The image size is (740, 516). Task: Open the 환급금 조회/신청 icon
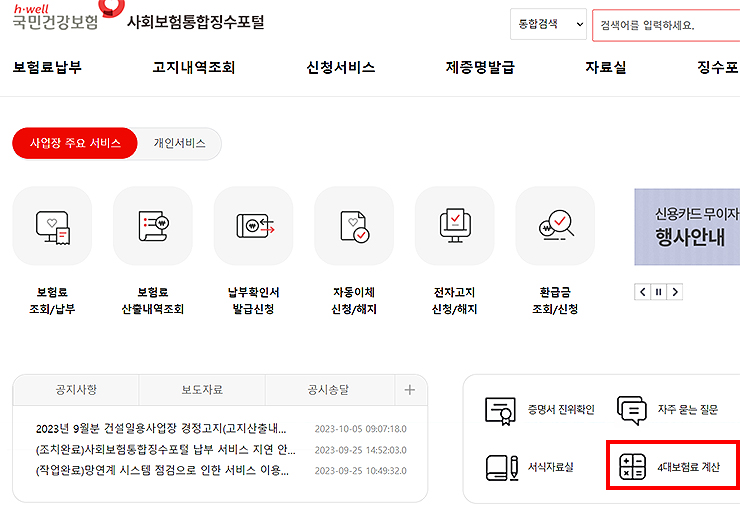(555, 226)
